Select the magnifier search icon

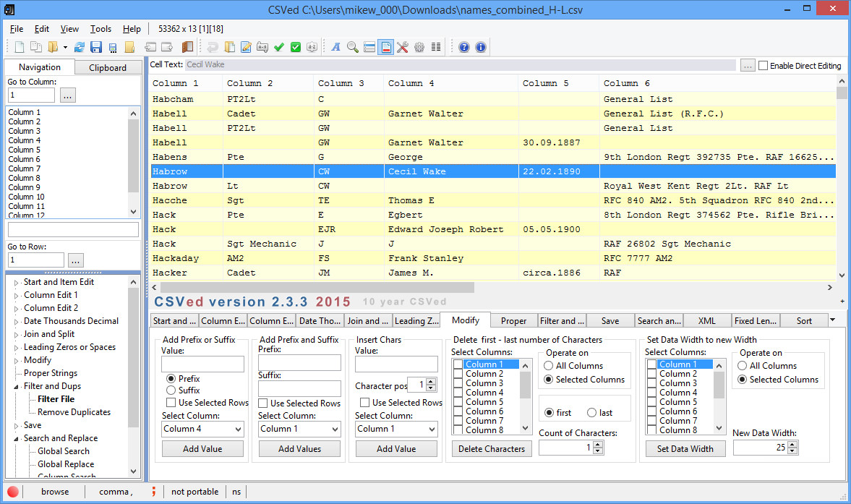[351, 46]
